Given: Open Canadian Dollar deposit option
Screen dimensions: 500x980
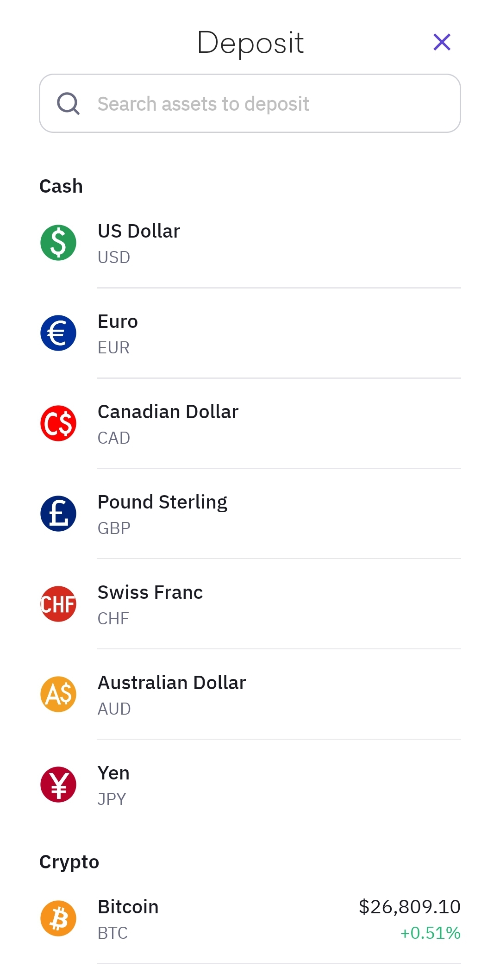Looking at the screenshot, I should pos(168,412).
